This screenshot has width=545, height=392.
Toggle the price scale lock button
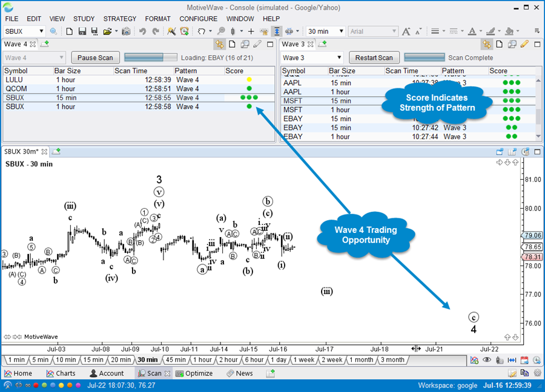[277, 31]
